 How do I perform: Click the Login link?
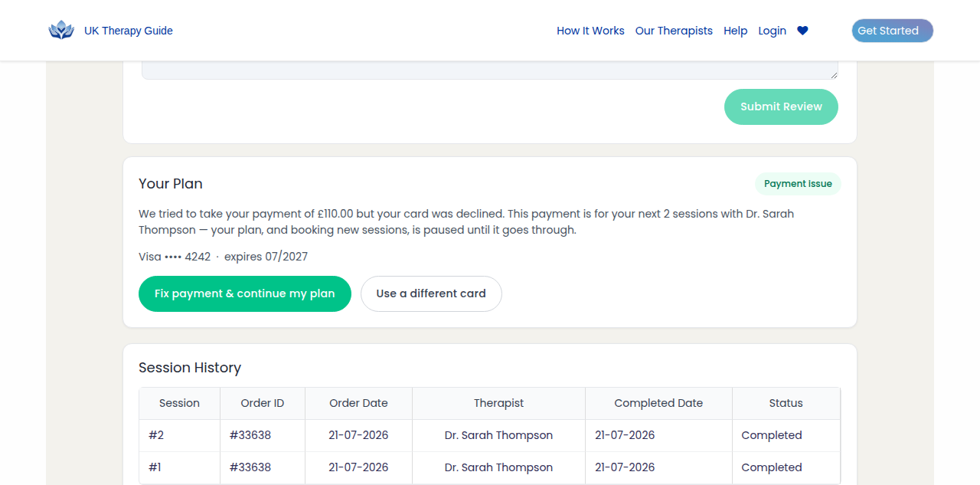pyautogui.click(x=772, y=31)
